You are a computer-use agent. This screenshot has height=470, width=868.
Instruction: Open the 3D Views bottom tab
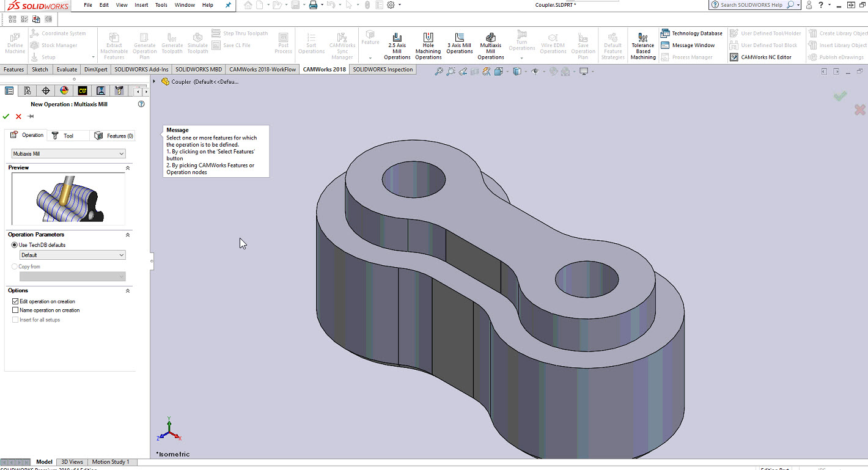[x=72, y=462]
